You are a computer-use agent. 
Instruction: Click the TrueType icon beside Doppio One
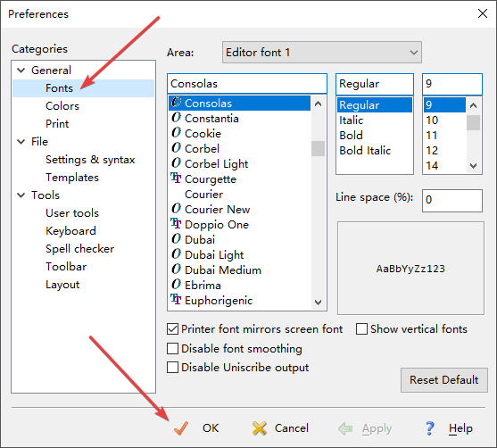[176, 223]
